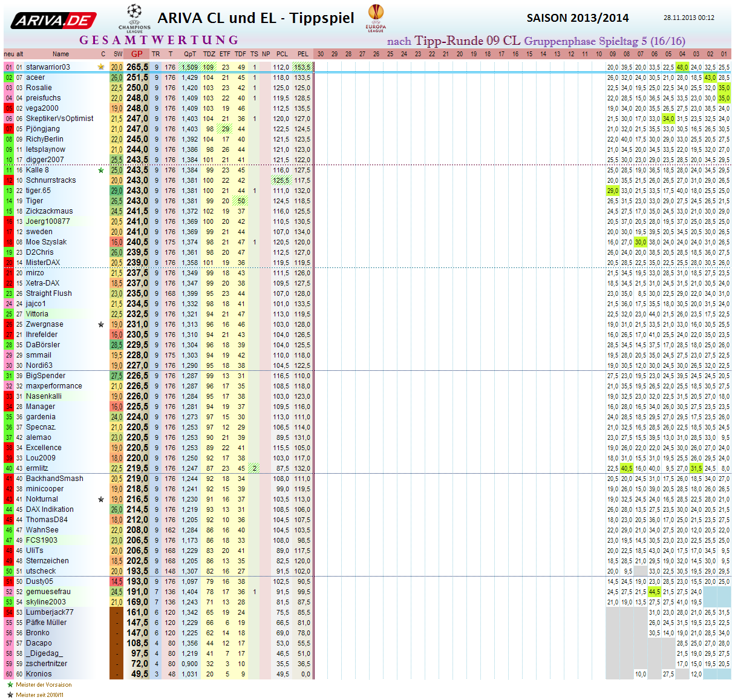Select the NP column header

click(266, 54)
